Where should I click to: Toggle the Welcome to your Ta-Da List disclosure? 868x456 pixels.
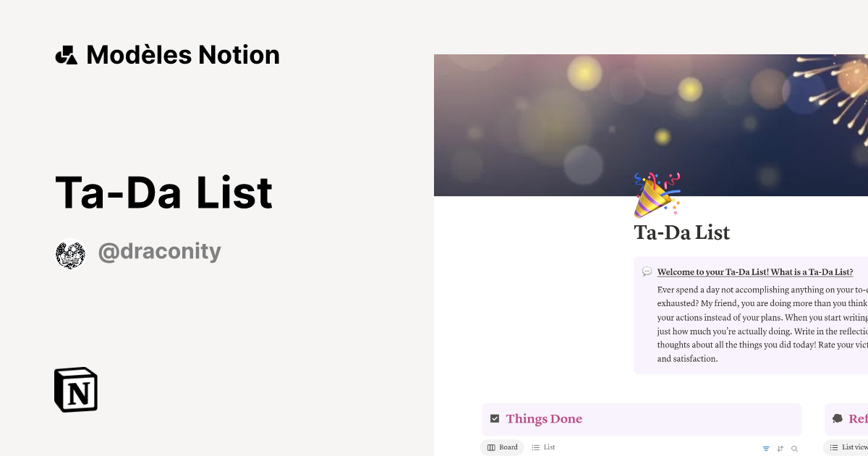[x=755, y=271]
